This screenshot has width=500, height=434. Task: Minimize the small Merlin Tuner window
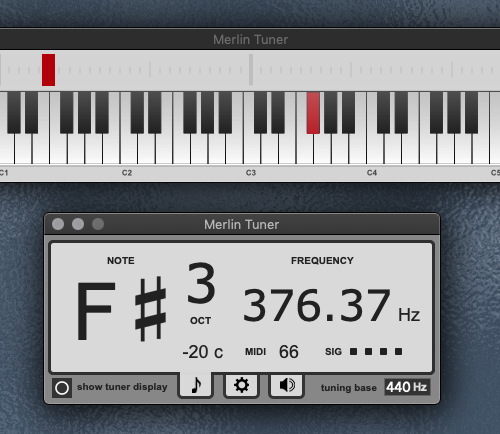(78, 224)
